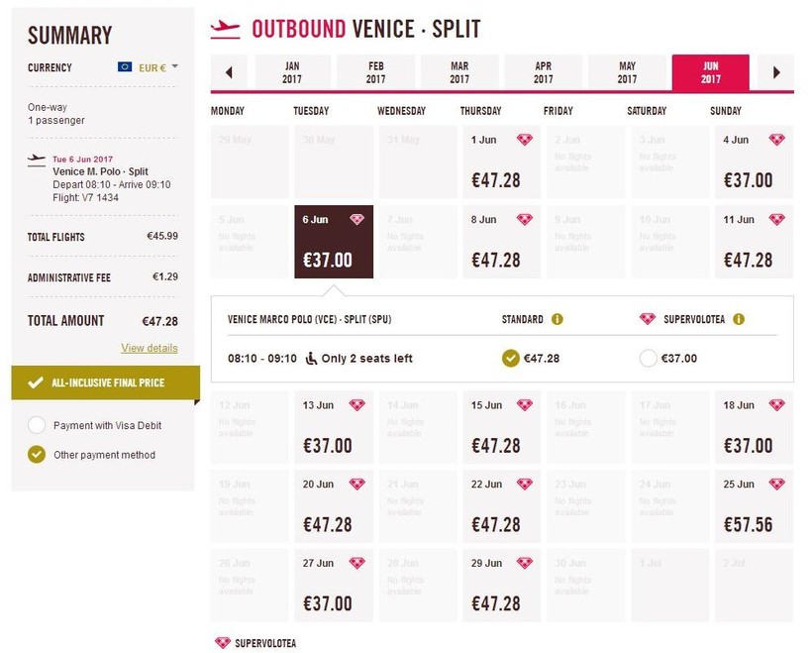Switch to the FEB 2017 tab

click(375, 72)
